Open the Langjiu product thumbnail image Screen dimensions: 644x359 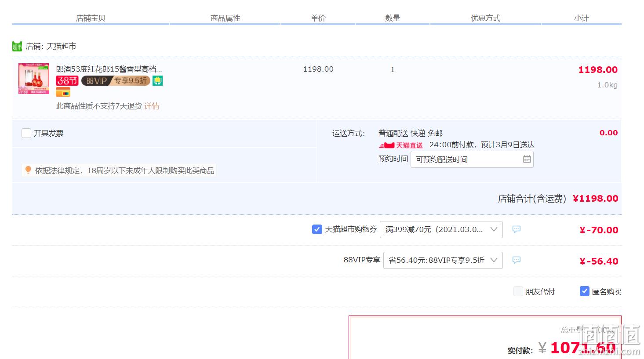tap(34, 79)
